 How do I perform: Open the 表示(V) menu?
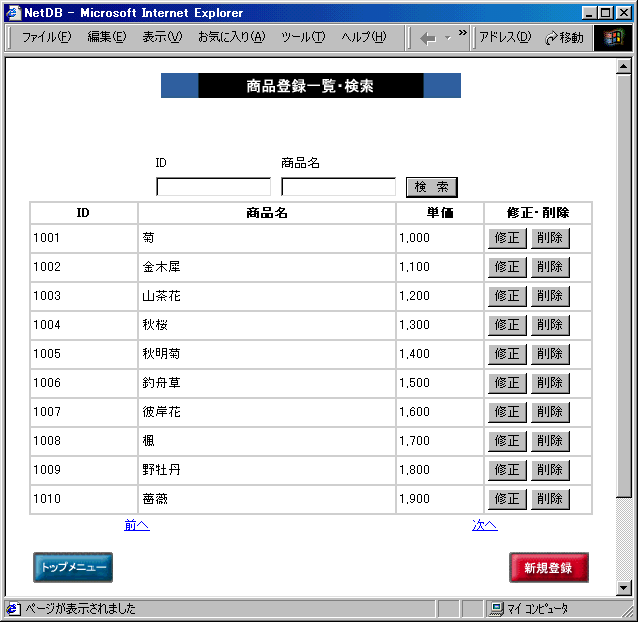pyautogui.click(x=162, y=37)
